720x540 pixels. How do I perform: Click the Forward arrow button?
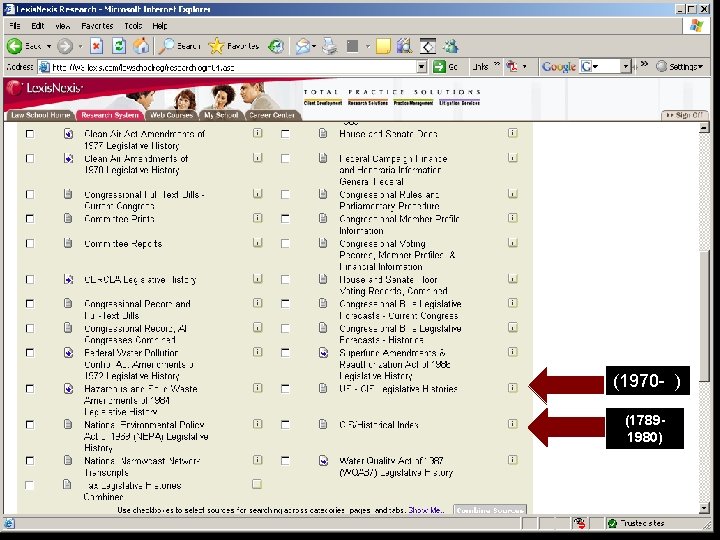(65, 46)
